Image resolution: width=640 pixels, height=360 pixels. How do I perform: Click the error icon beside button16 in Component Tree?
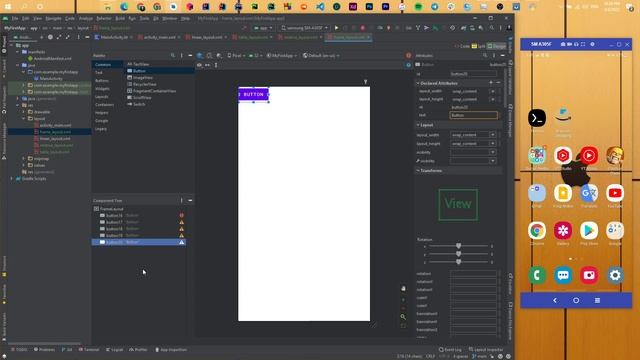[x=182, y=215]
